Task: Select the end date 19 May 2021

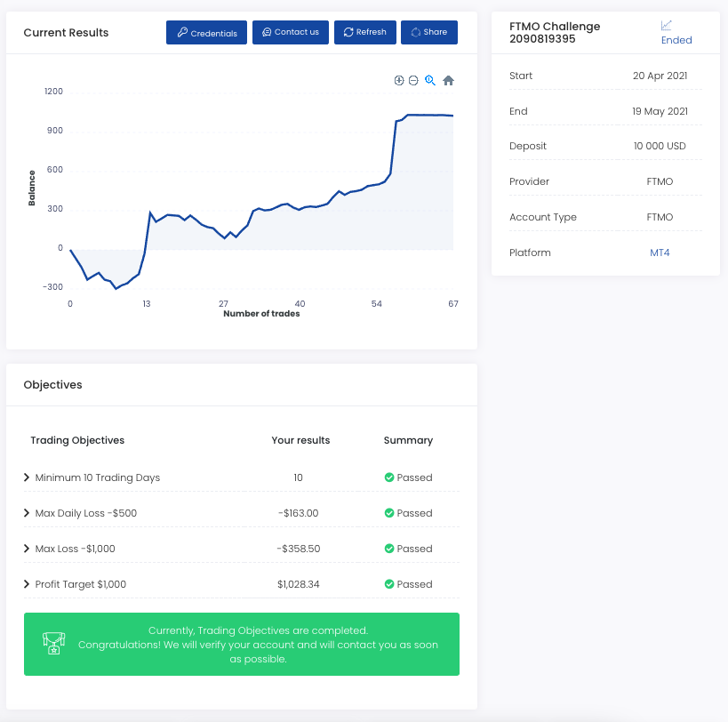Action: [660, 111]
